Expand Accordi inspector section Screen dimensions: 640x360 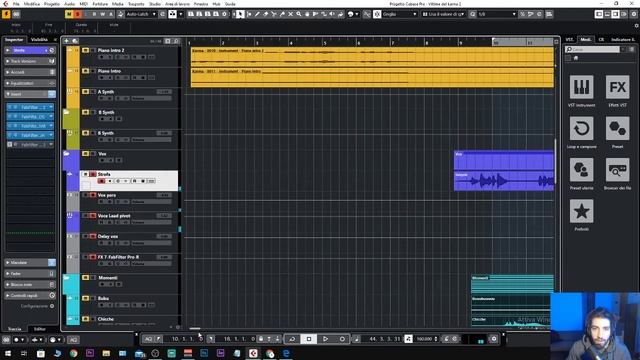[30, 72]
